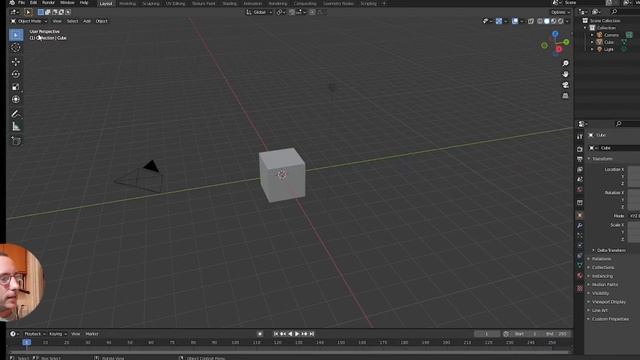
Task: Expand the Camera item in outliner
Action: tap(592, 35)
